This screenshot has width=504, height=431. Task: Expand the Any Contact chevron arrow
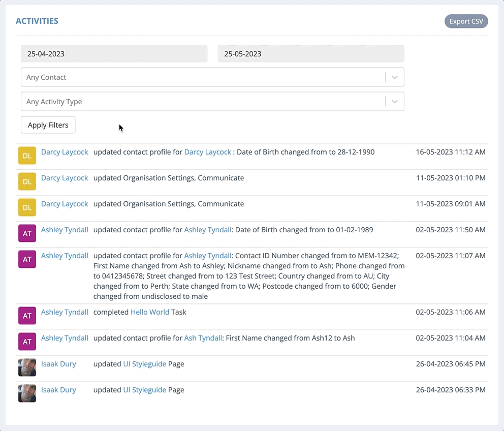click(x=395, y=77)
